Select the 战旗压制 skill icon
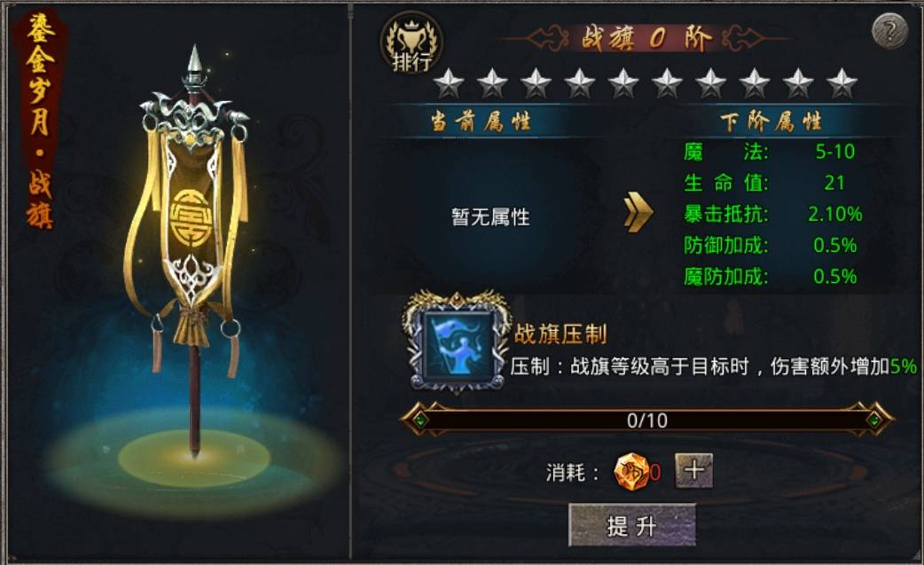 [457, 342]
